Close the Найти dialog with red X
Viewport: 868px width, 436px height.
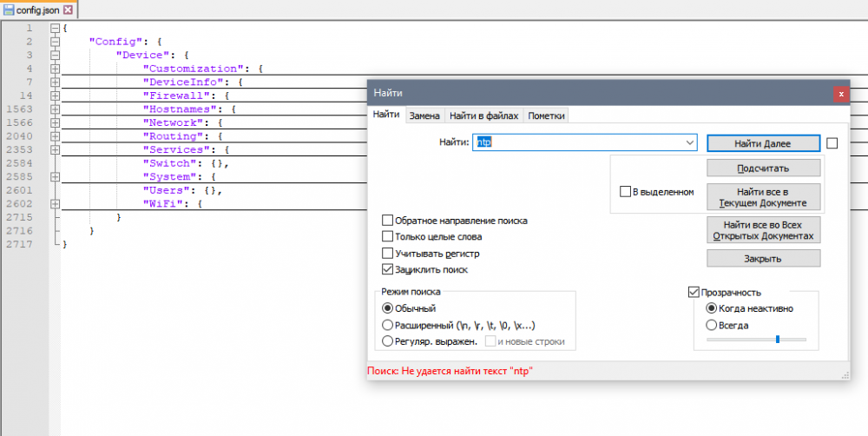pos(840,93)
